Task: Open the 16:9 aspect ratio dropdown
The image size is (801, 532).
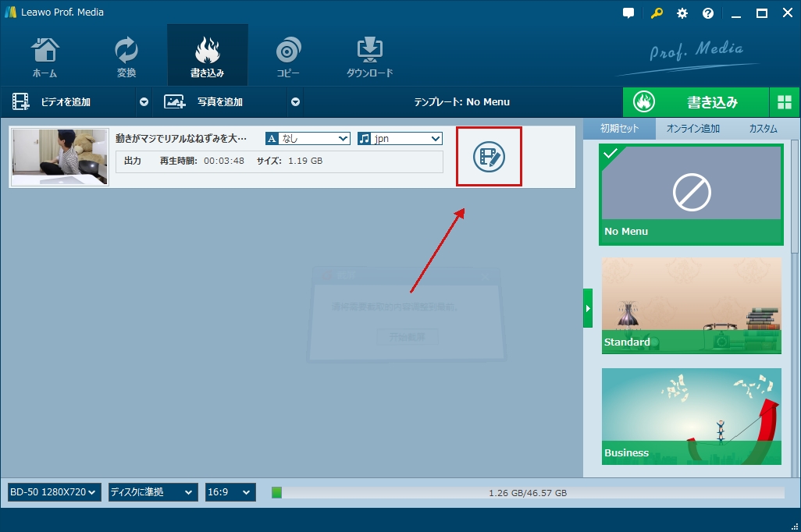Action: pos(230,492)
